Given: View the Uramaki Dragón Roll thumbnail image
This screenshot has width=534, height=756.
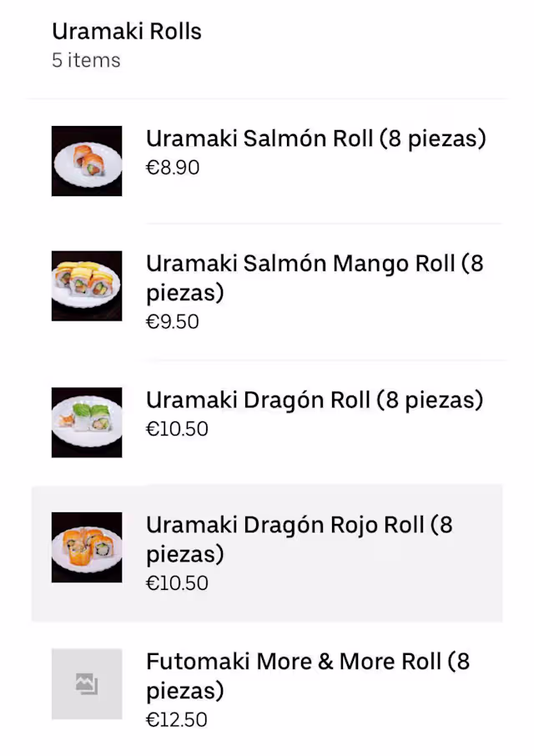Looking at the screenshot, I should point(87,423).
